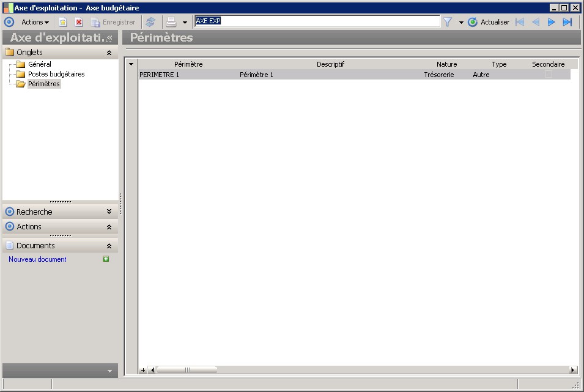584x392 pixels.
Task: Create a new record with the New icon
Action: pyautogui.click(x=63, y=23)
